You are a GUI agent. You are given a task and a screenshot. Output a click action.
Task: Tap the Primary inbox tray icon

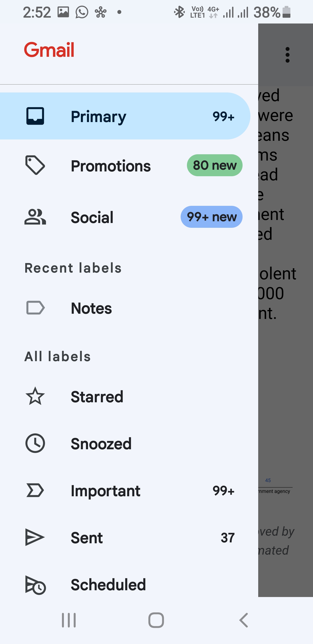pyautogui.click(x=35, y=116)
